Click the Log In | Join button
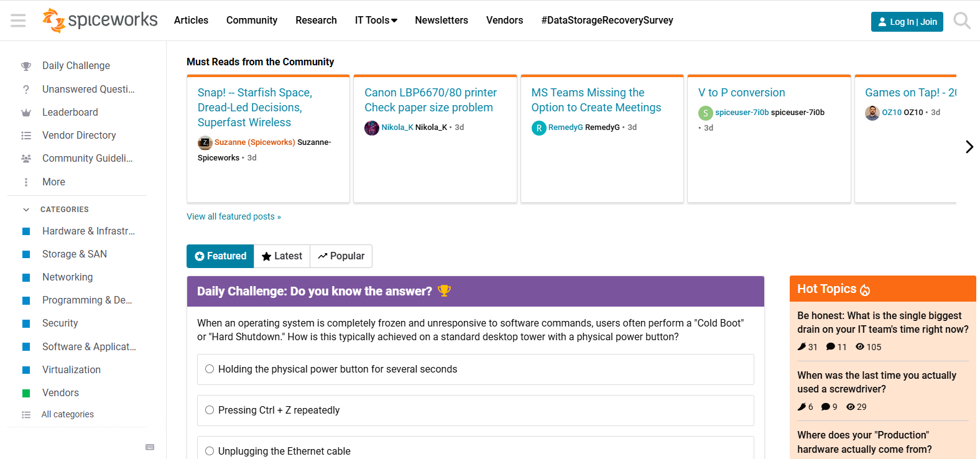 click(907, 22)
